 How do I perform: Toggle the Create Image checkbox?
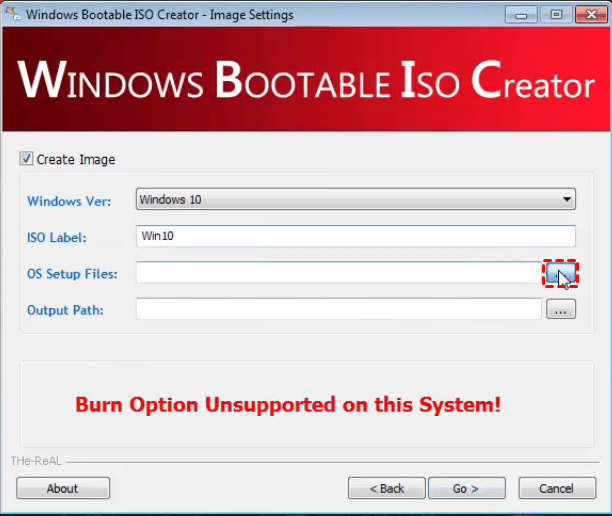[x=26, y=159]
